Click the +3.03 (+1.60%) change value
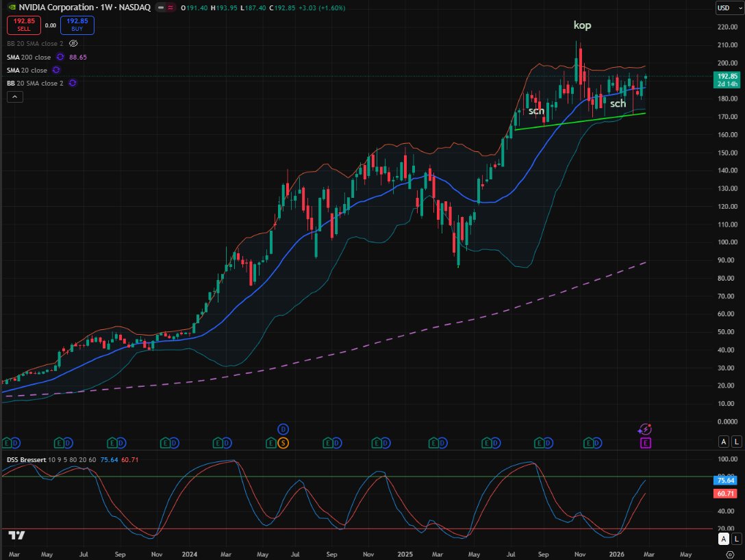Screen dimensions: 745x560 pyautogui.click(x=322, y=8)
